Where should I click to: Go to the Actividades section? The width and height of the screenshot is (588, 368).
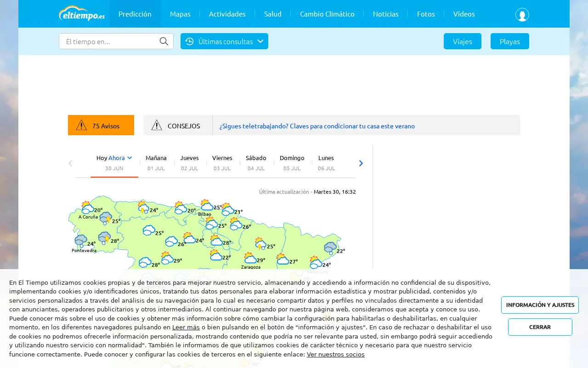[227, 14]
